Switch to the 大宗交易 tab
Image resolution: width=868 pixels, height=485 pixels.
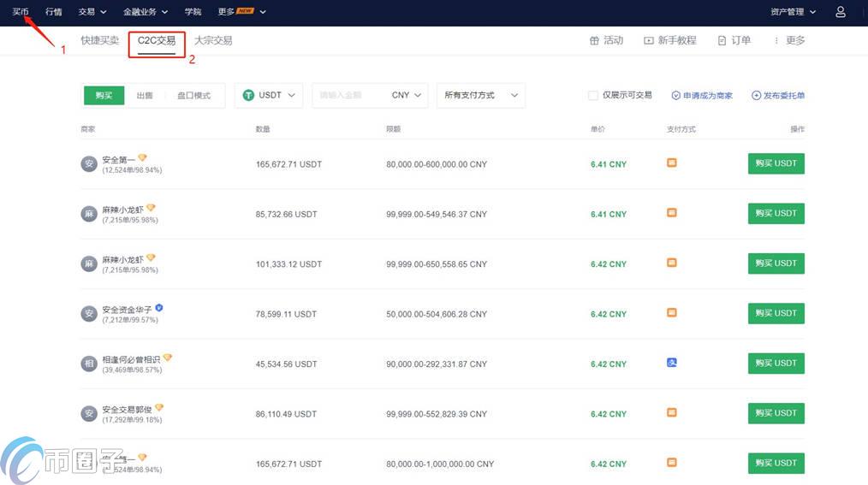pos(213,40)
